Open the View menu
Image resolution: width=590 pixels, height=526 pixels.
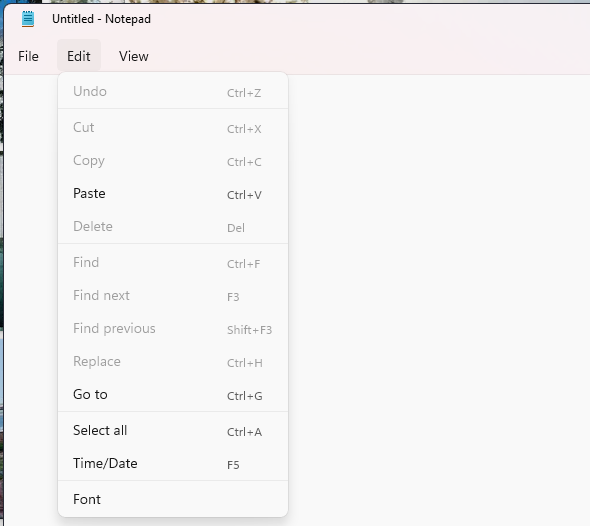coord(134,56)
